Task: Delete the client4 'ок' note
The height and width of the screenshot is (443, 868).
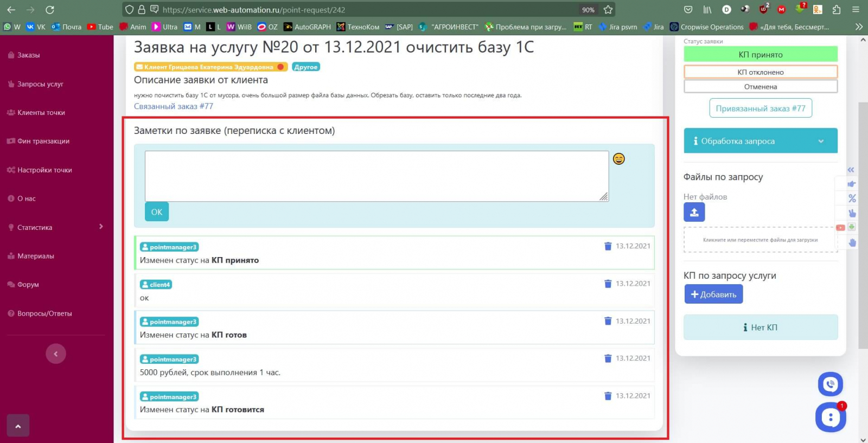Action: 608,284
